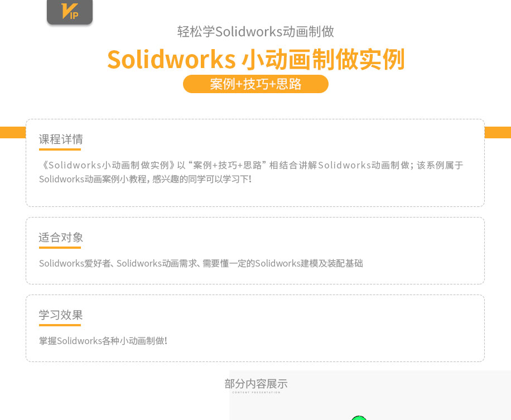Screen dimensions: 511x420
Task: Click the green circle in the preview
Action: pos(359,418)
